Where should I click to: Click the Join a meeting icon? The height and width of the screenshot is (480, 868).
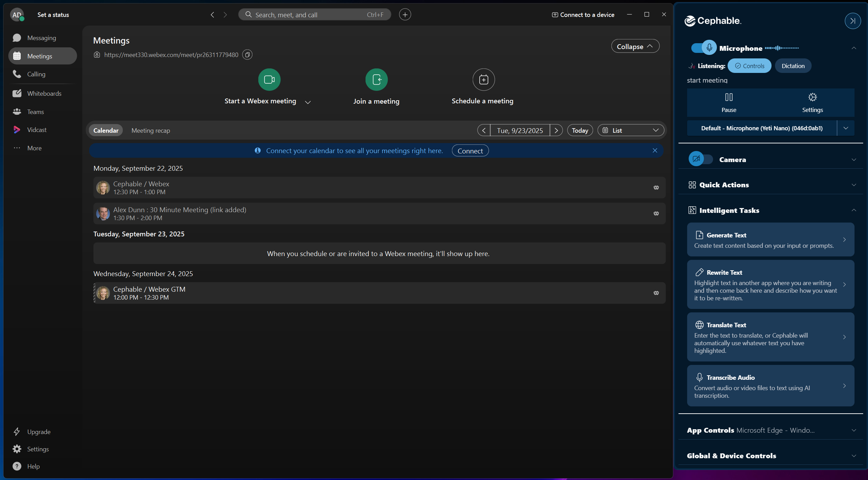(x=376, y=79)
